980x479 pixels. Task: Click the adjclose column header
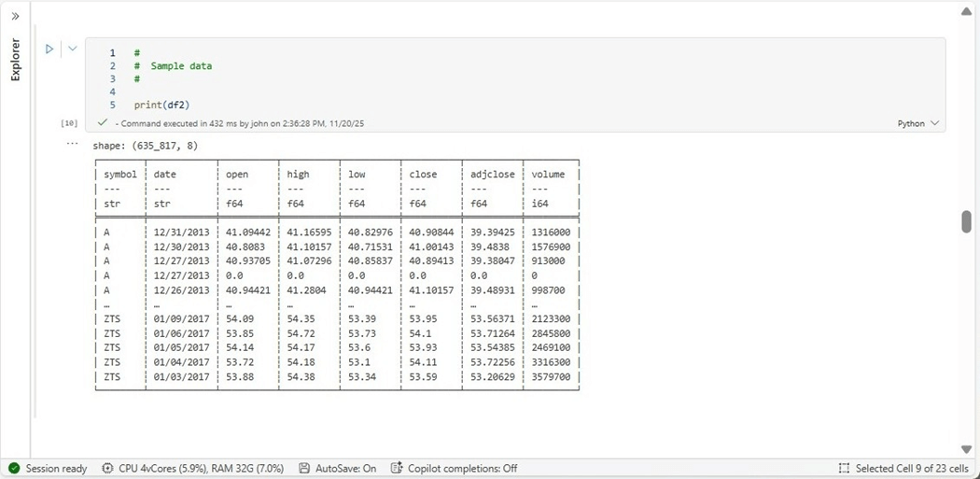[493, 175]
